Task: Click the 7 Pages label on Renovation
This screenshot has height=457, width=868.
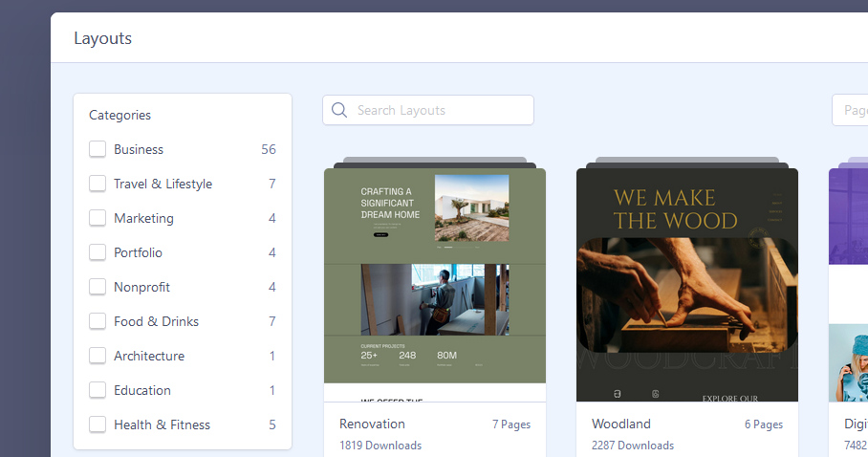Action: point(511,424)
